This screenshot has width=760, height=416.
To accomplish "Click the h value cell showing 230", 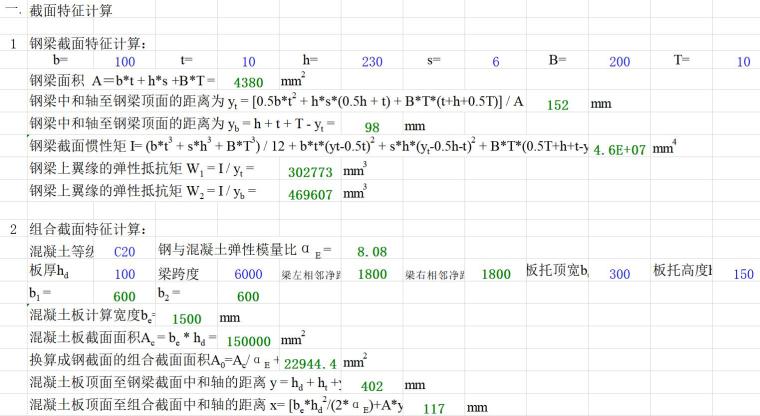I will [371, 62].
